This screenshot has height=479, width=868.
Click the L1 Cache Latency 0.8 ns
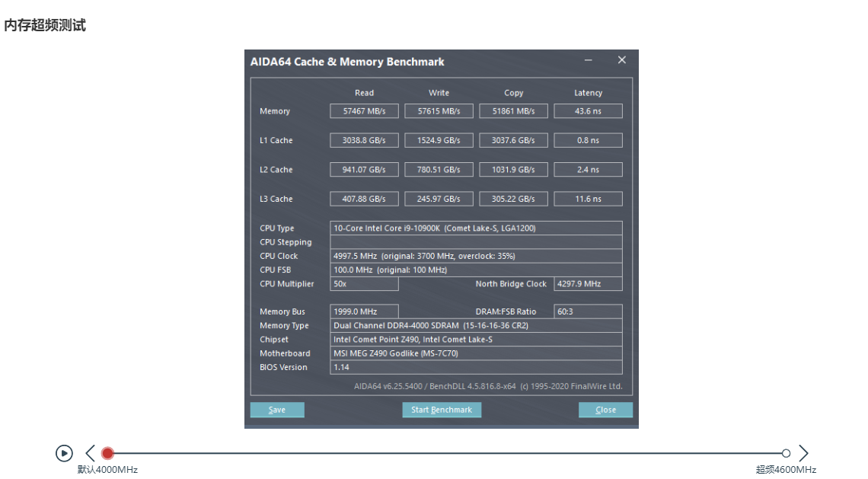(x=588, y=141)
